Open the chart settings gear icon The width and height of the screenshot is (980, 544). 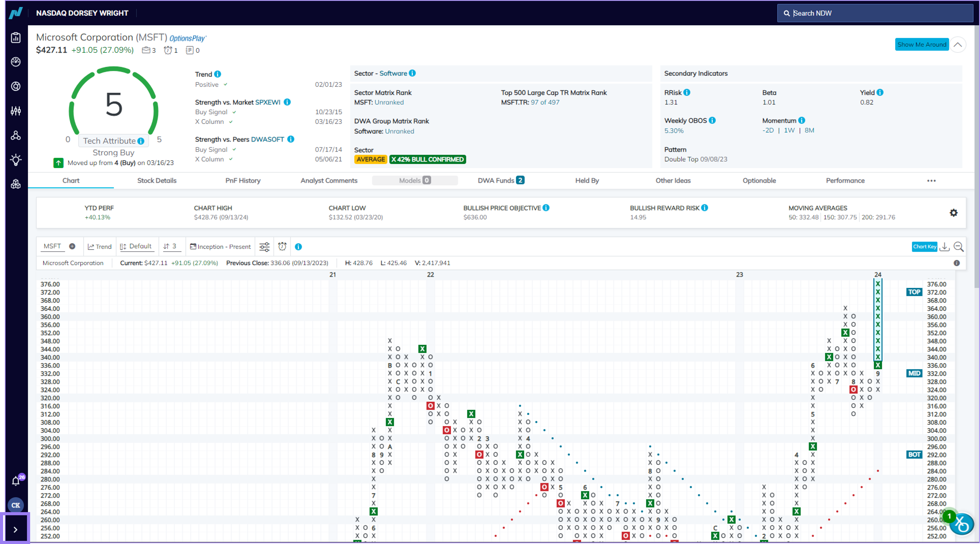tap(953, 212)
